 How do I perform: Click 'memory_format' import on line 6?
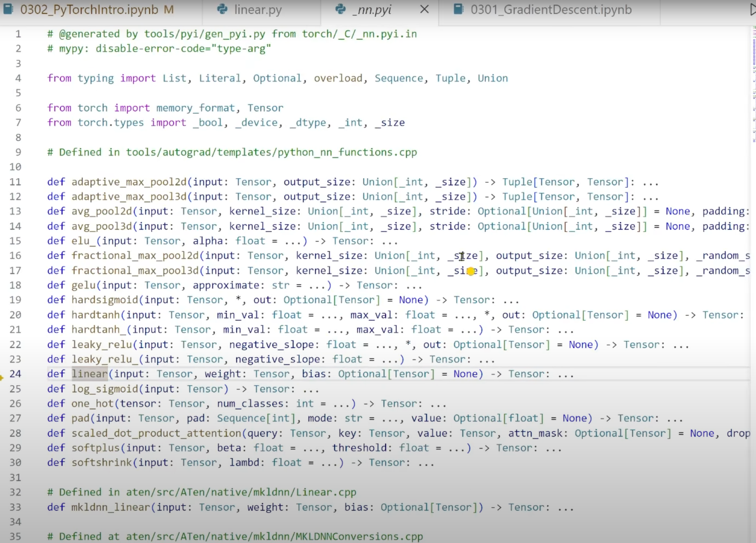(195, 108)
